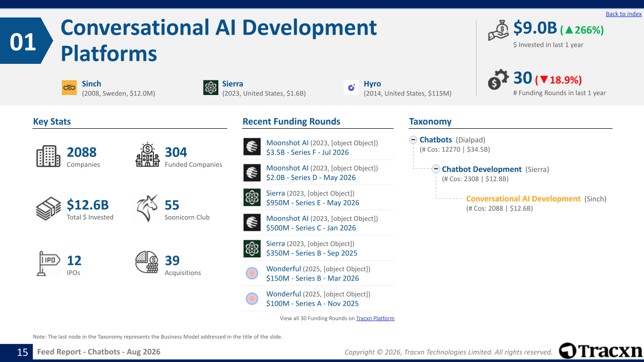The width and height of the screenshot is (644, 362).
Task: Click the IPO signpost icon
Action: tap(48, 263)
